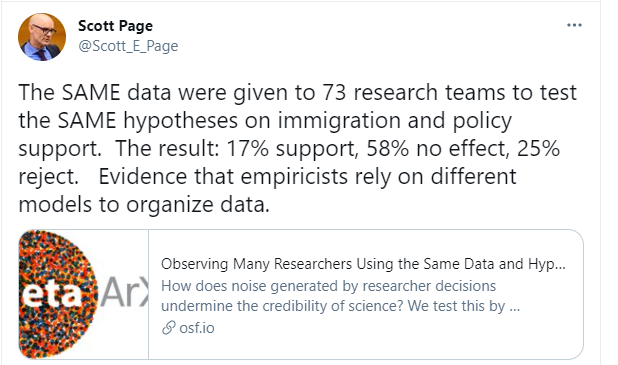Screen dimensions: 618x365
Task: Click the tweet's first line about 73 teams
Action: click(298, 93)
